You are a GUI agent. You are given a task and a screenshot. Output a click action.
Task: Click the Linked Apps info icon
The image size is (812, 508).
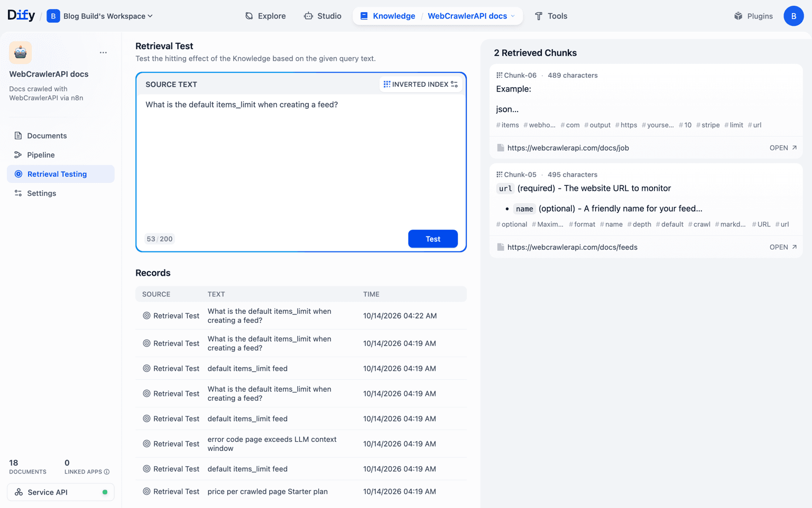pyautogui.click(x=107, y=471)
